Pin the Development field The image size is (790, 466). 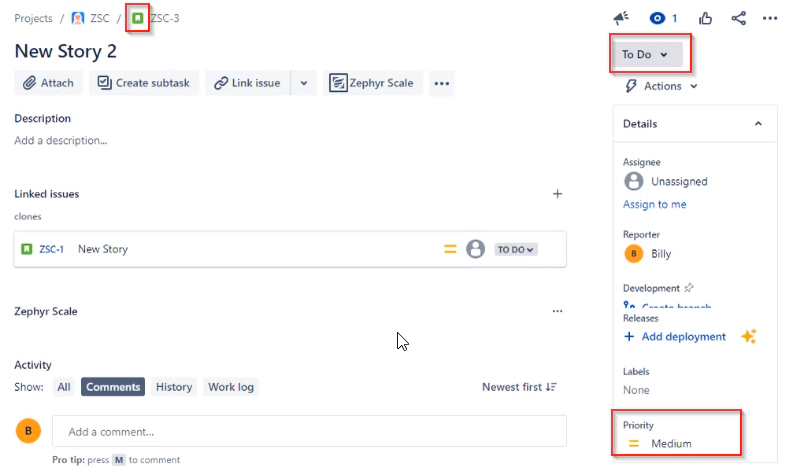pos(689,288)
